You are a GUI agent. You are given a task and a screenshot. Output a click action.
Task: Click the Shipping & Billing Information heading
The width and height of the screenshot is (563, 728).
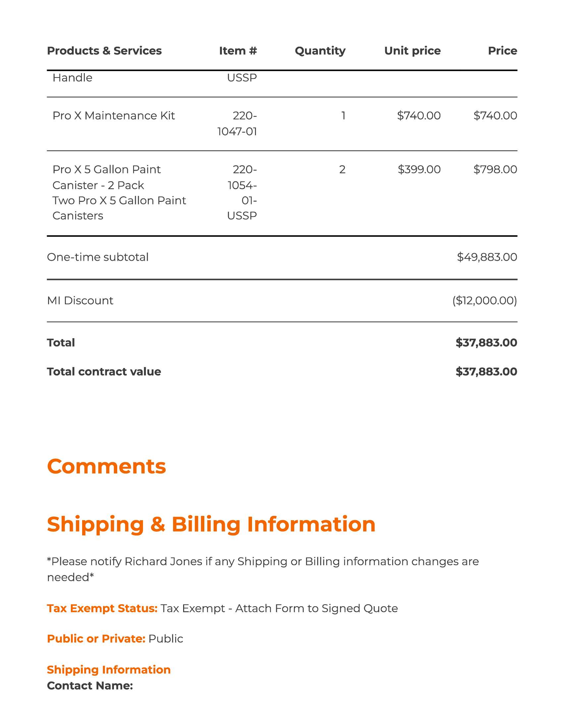211,524
